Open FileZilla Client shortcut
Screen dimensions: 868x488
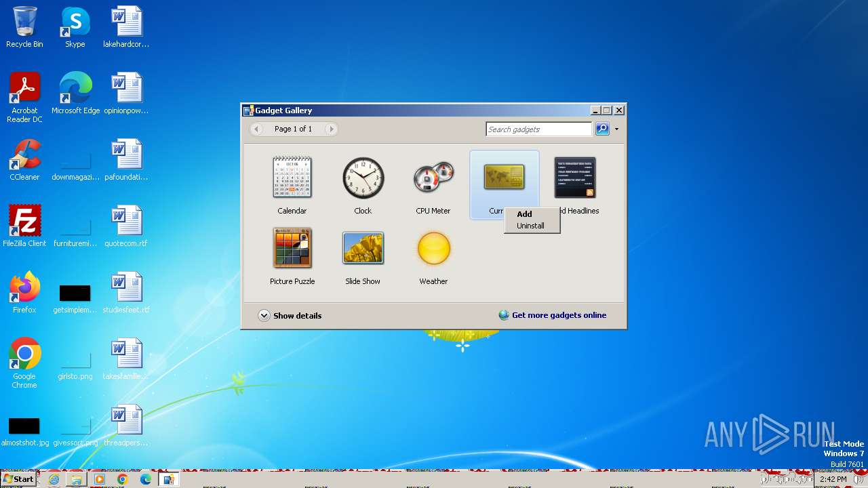coord(24,226)
